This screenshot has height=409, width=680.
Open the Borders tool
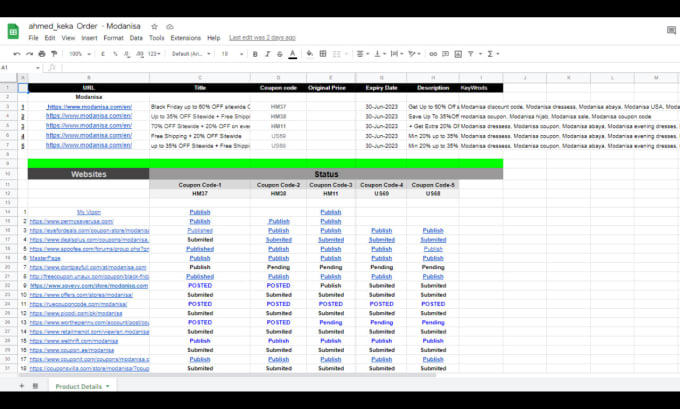point(323,54)
